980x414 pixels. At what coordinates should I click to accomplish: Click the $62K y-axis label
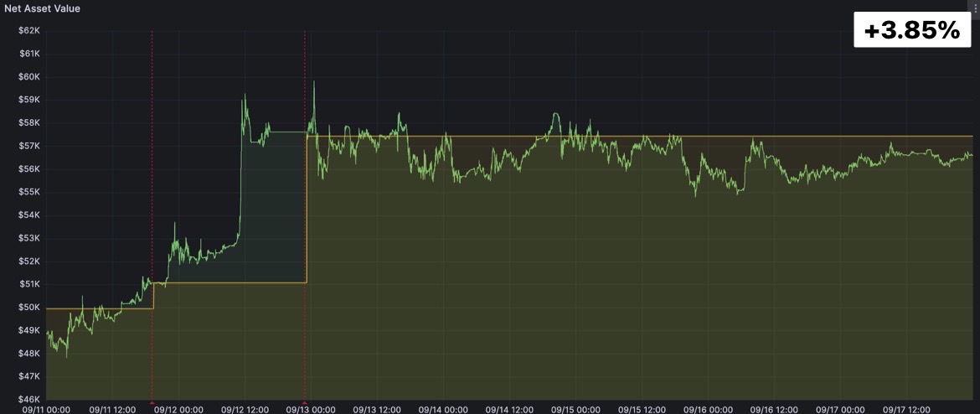tap(31, 31)
